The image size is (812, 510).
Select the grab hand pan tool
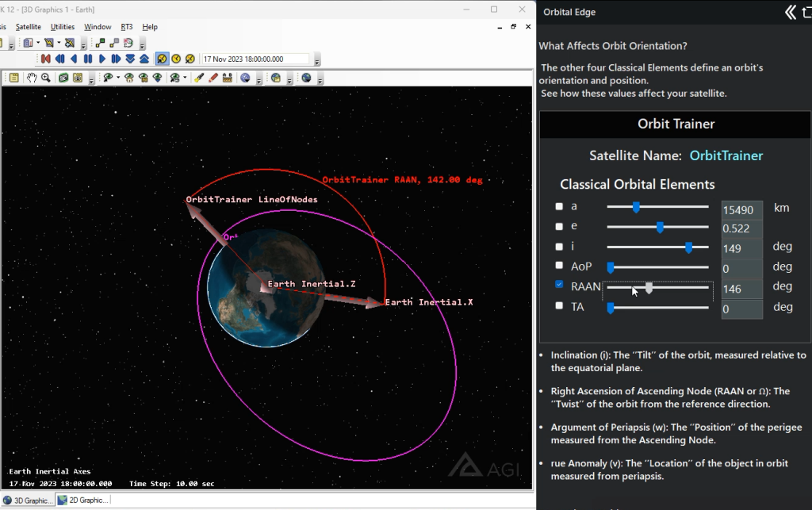point(32,78)
